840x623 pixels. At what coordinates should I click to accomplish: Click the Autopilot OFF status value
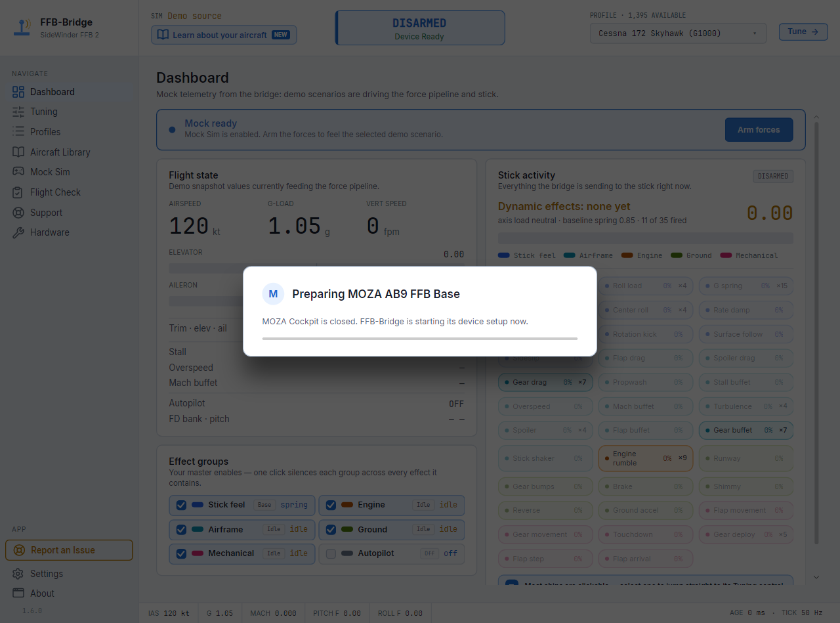coord(456,404)
